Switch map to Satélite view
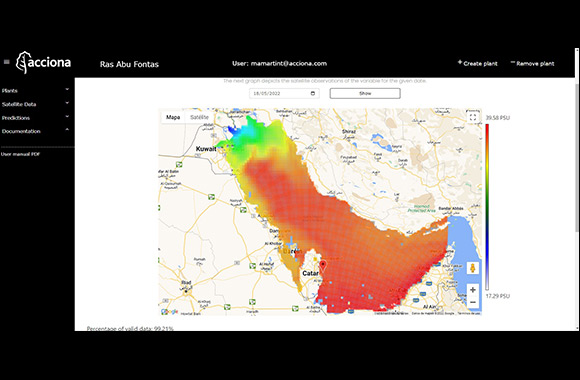Image resolution: width=580 pixels, height=380 pixels. (199, 117)
